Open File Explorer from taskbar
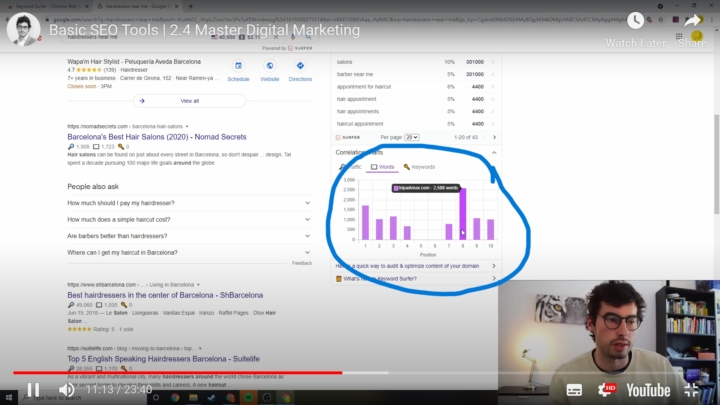720x405 pixels. pyautogui.click(x=193, y=398)
